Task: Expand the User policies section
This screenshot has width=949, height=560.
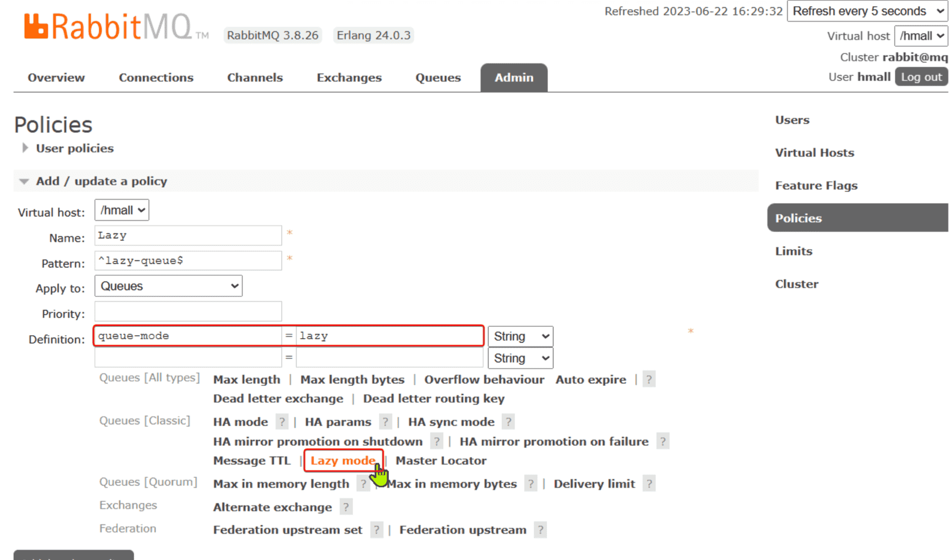Action: tap(74, 148)
